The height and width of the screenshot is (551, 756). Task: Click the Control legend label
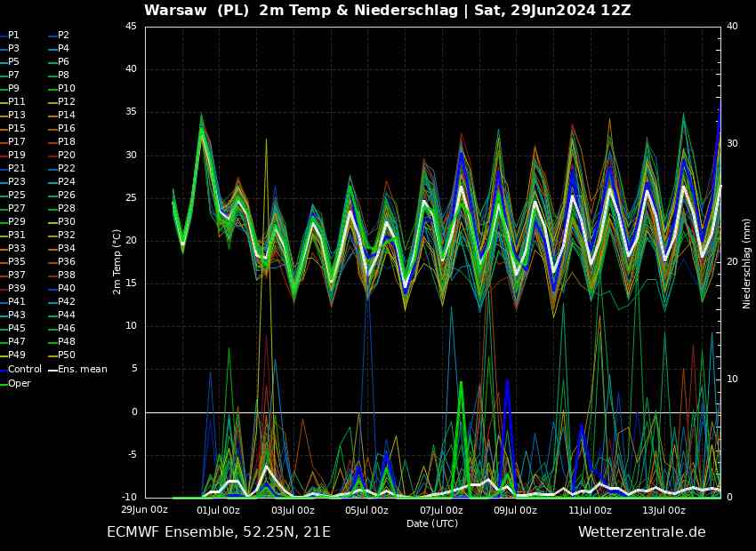[x=25, y=369]
